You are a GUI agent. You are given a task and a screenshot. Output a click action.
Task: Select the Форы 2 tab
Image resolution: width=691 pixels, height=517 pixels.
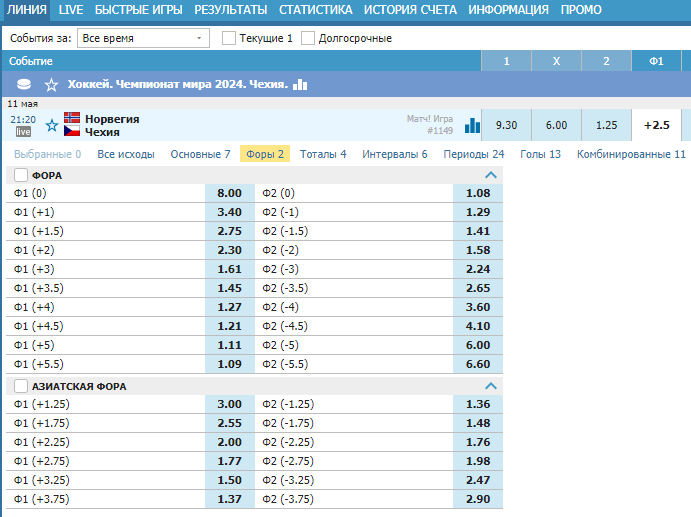pos(265,154)
